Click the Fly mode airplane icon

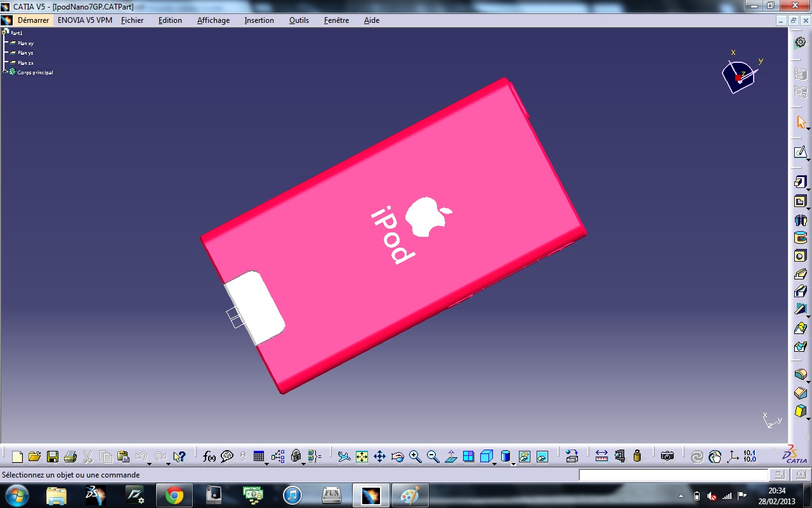point(344,457)
